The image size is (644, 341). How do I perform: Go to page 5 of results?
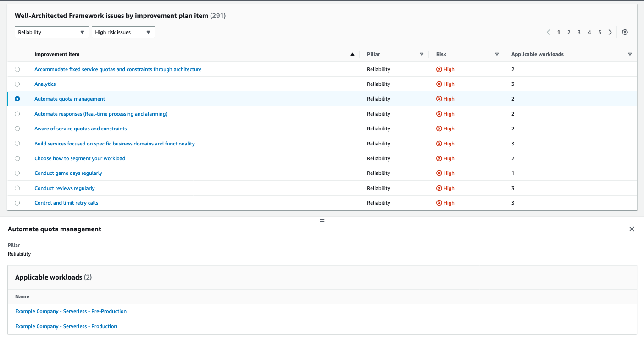[x=600, y=32]
